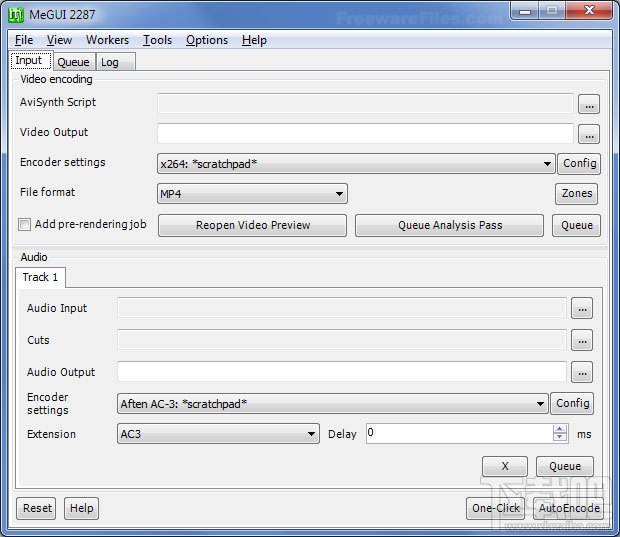The height and width of the screenshot is (537, 620).
Task: Browse for AviSynth Script file
Action: (589, 104)
